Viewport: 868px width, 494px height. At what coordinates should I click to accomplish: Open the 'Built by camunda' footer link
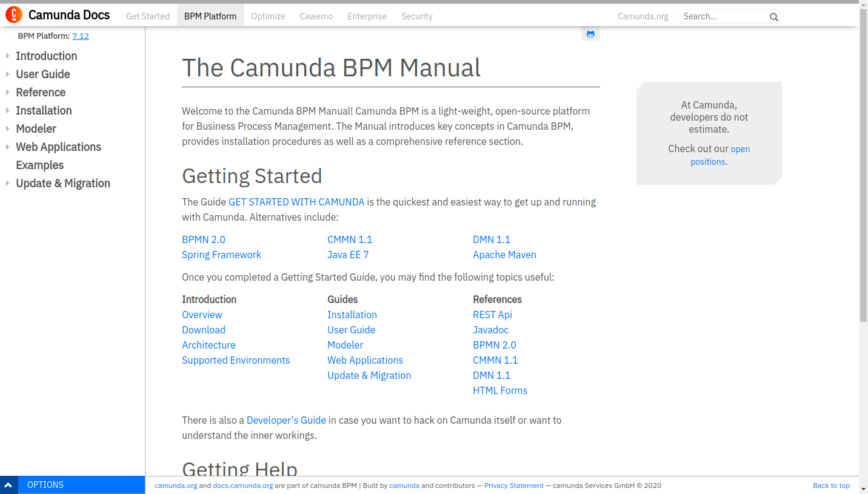click(404, 486)
